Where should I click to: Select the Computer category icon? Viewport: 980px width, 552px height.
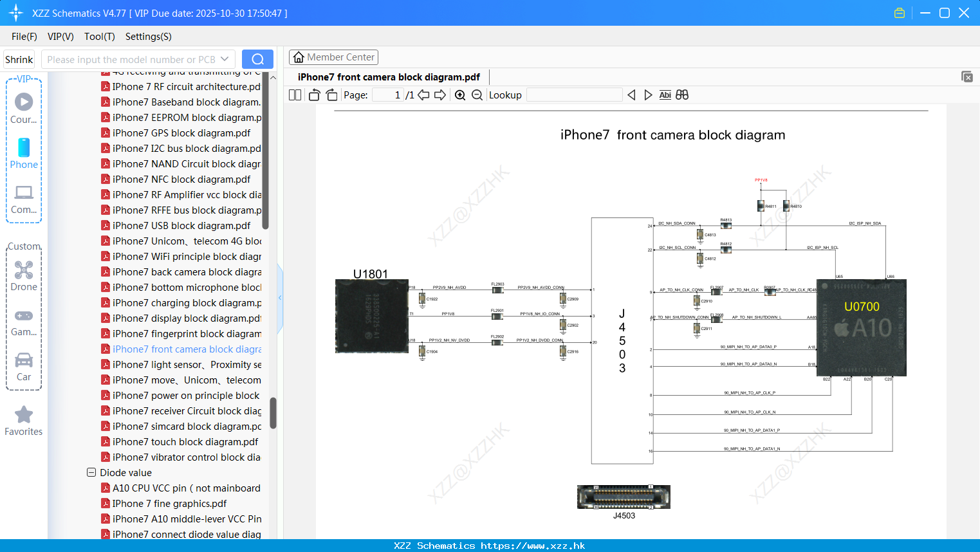[24, 199]
